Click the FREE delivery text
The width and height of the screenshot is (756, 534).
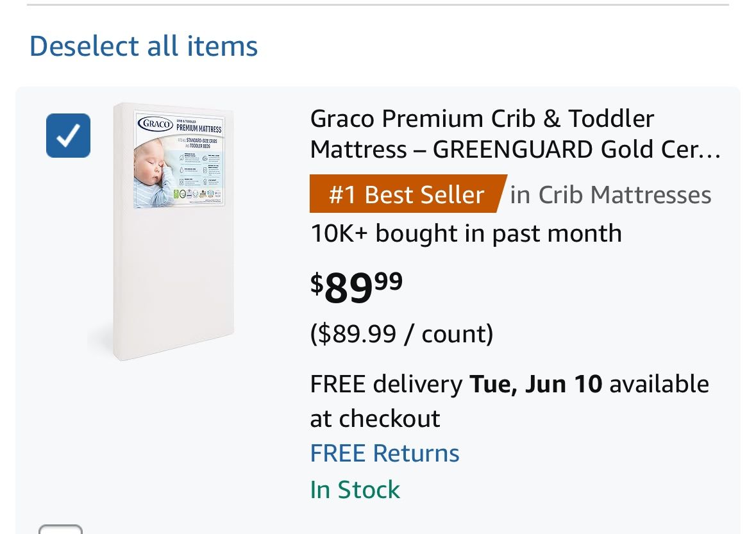point(386,384)
